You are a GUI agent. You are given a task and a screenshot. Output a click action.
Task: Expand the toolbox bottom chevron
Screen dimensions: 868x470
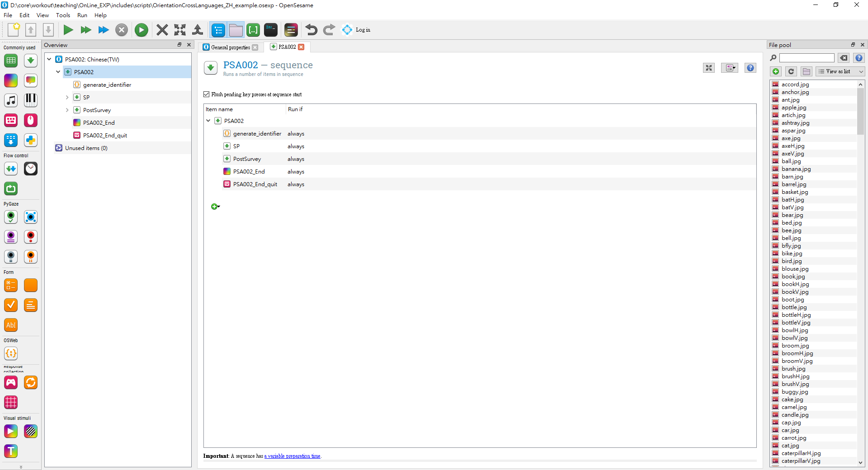[21, 467]
